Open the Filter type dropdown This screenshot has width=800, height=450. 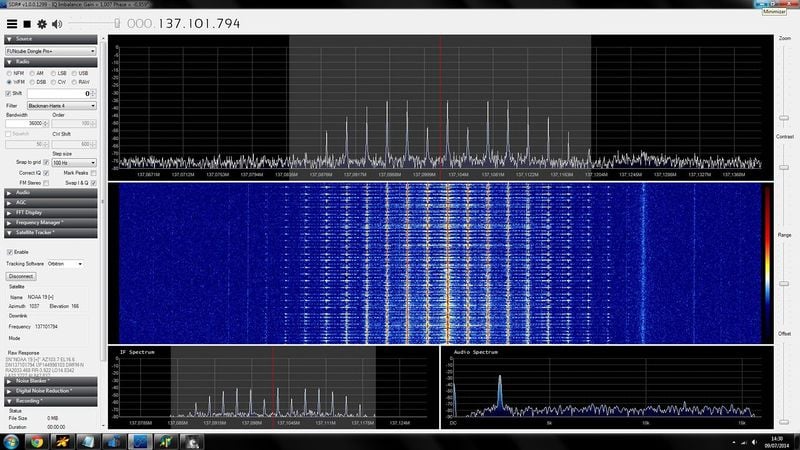coord(61,106)
